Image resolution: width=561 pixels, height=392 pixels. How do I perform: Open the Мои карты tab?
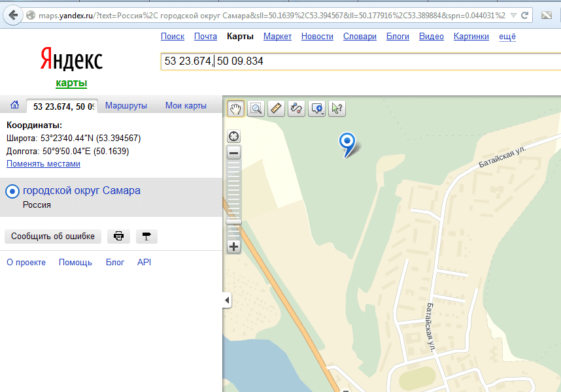coord(186,105)
